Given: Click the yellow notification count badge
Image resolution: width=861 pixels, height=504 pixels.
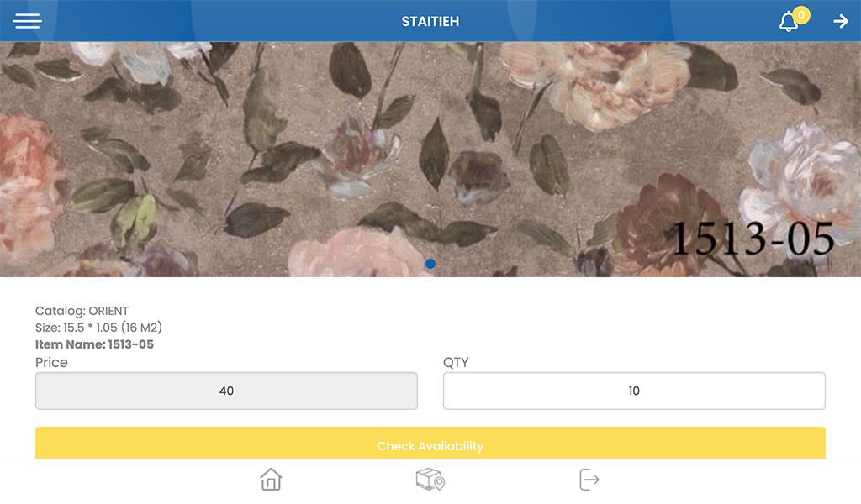Looking at the screenshot, I should click(801, 15).
